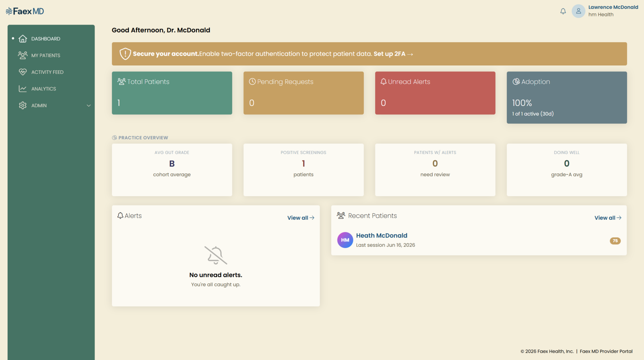The image size is (644, 360).
Task: Click the My Patients people icon
Action: (23, 55)
